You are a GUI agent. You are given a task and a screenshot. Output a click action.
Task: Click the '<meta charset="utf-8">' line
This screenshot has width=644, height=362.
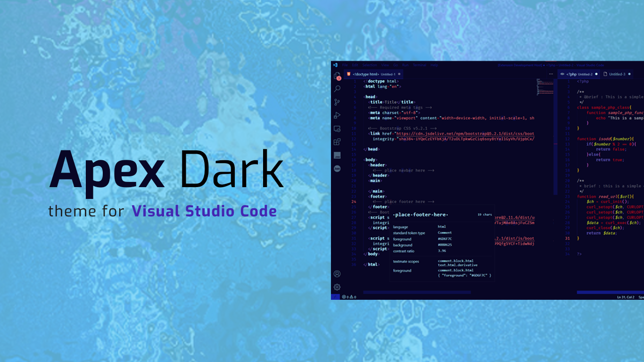click(395, 113)
